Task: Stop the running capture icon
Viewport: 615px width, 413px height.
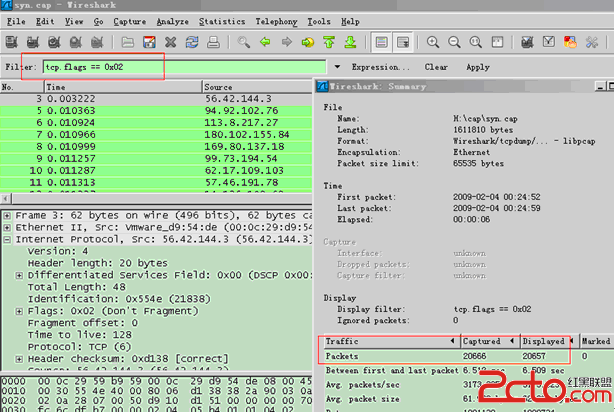Action: (x=76, y=42)
